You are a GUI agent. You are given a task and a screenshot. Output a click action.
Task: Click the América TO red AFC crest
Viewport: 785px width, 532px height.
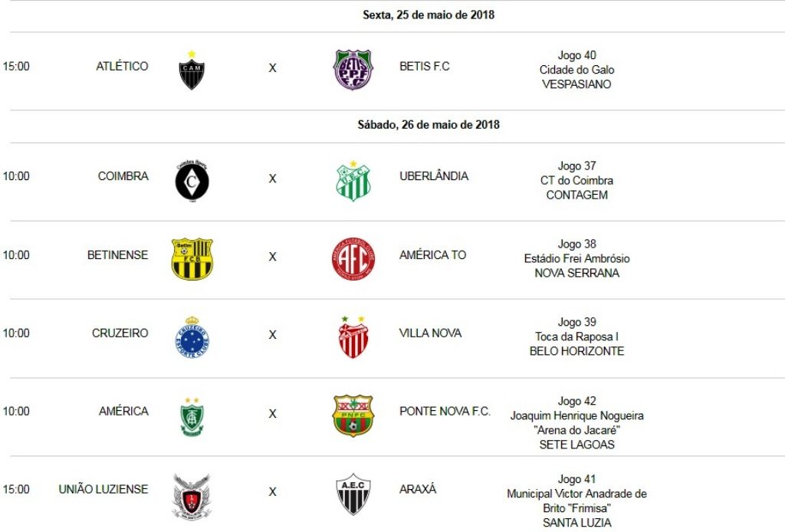tap(353, 259)
